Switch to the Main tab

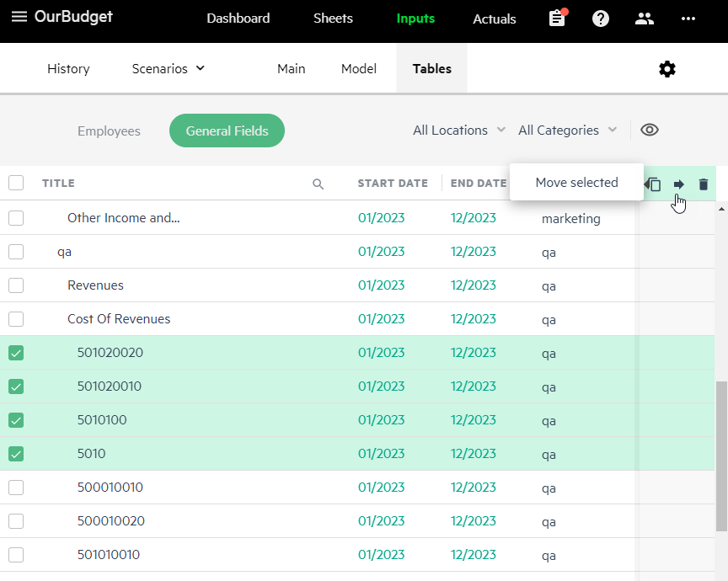coord(291,69)
